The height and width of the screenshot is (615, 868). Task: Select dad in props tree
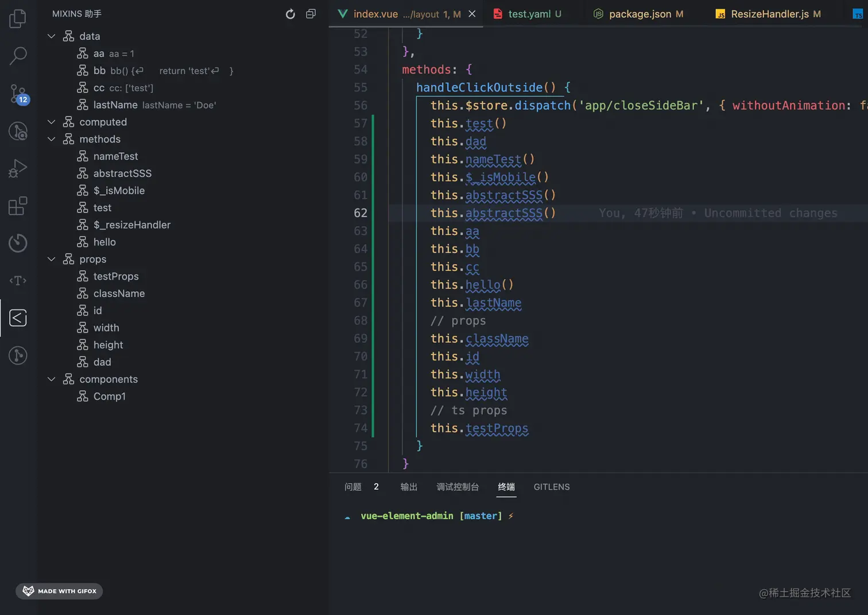click(183, 362)
